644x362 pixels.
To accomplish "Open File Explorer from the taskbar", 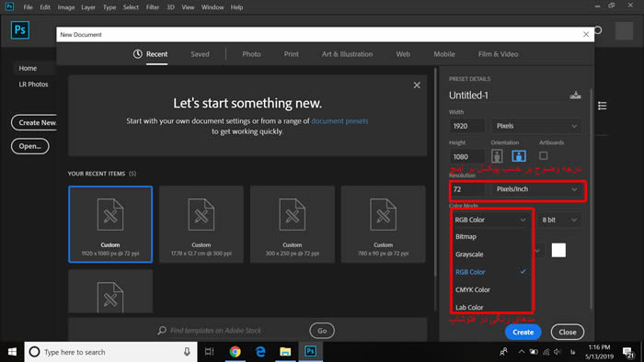I will click(x=285, y=352).
